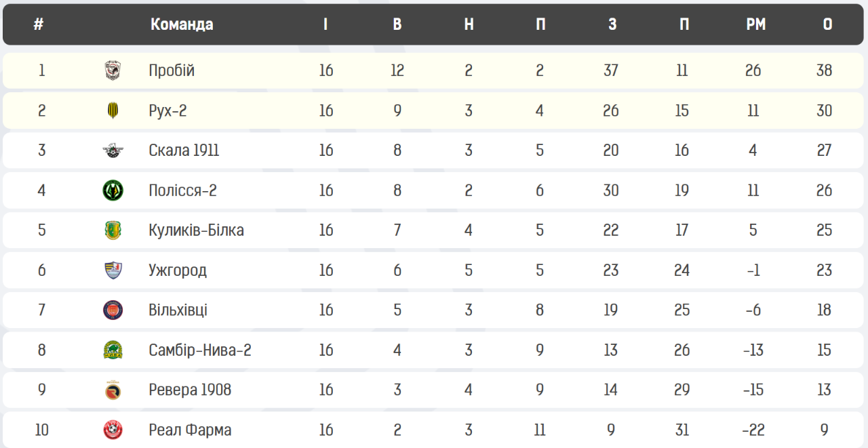Open the Полісся-2 team link
Image resolution: width=868 pixels, height=448 pixels.
pyautogui.click(x=182, y=190)
